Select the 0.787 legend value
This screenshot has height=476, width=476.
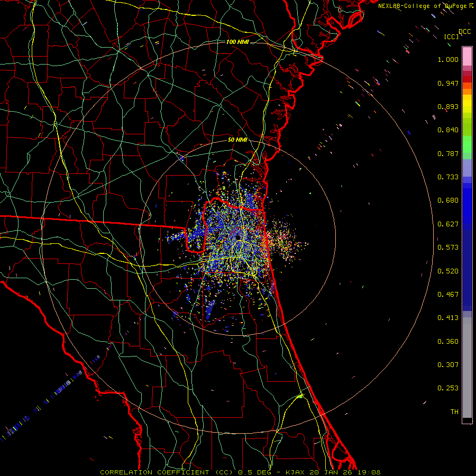point(448,153)
